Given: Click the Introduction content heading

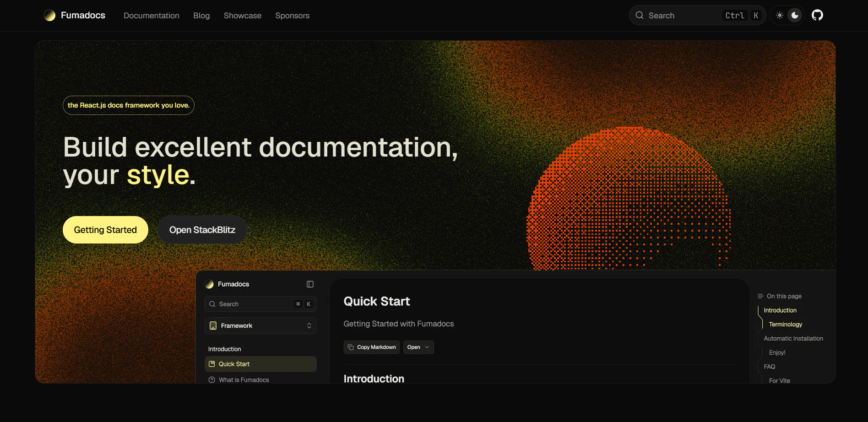Looking at the screenshot, I should point(374,379).
